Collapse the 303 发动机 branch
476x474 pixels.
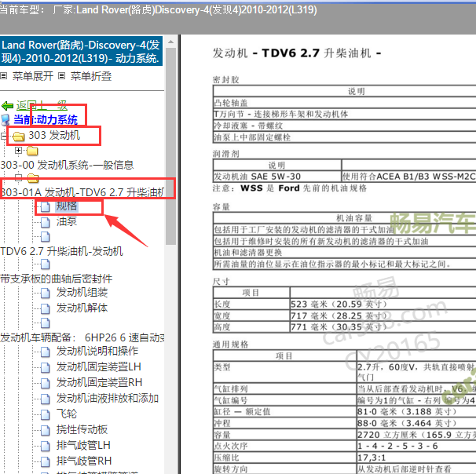pyautogui.click(x=4, y=137)
